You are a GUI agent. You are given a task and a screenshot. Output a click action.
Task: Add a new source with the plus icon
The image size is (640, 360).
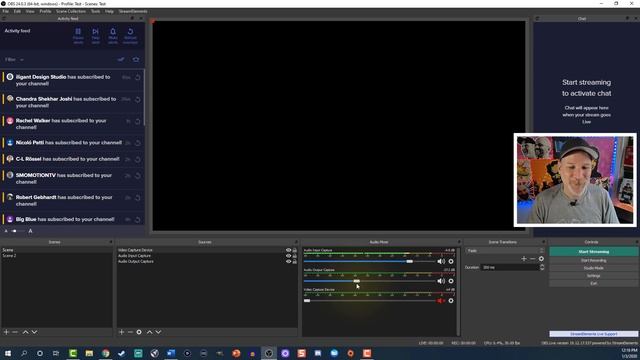click(121, 332)
